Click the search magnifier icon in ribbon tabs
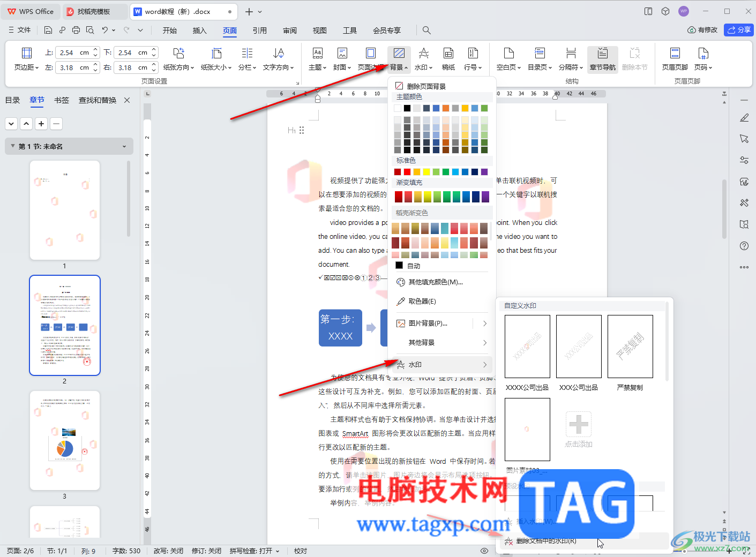 426,30
